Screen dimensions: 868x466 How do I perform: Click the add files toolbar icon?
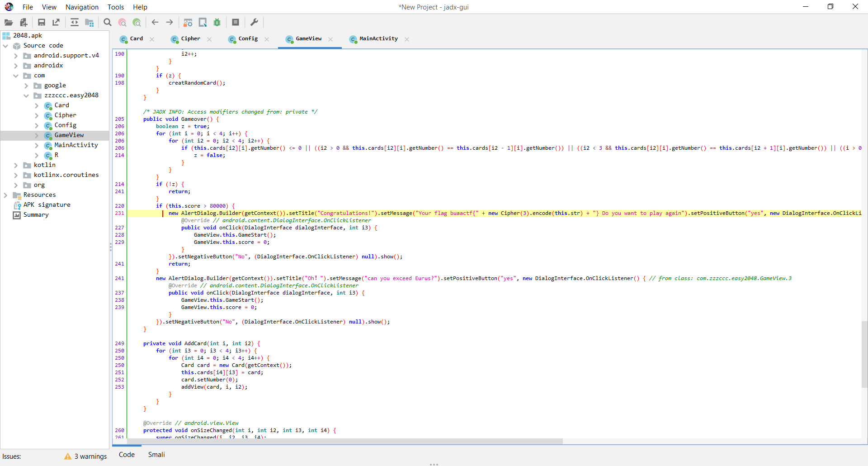(x=24, y=22)
